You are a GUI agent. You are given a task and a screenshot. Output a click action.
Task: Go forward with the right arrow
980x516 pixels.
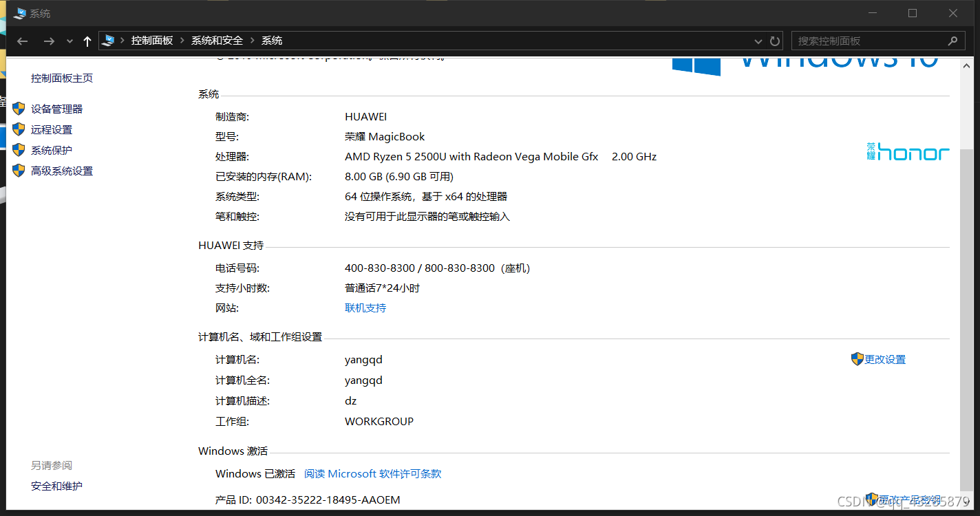[x=49, y=41]
